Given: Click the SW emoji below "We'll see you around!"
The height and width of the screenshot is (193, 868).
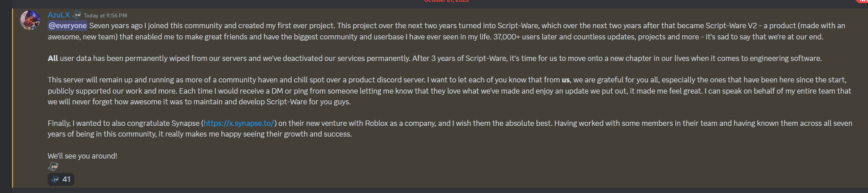Looking at the screenshot, I should (x=53, y=167).
